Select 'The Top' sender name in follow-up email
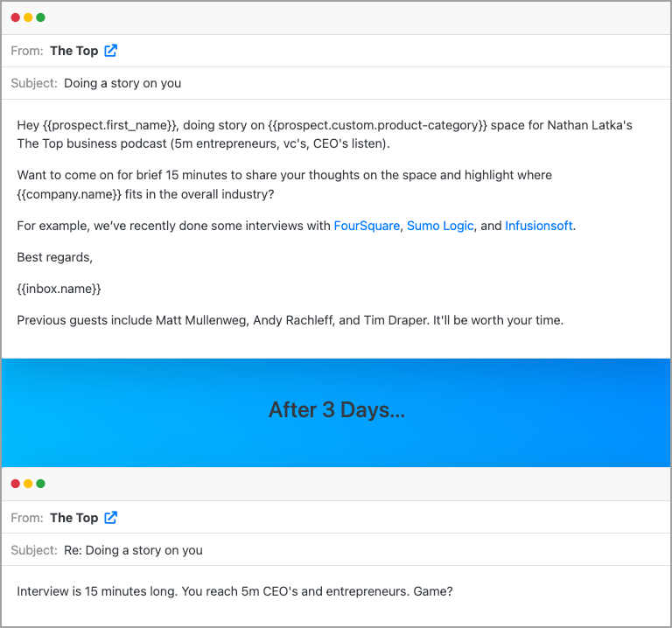This screenshot has width=672, height=628. pyautogui.click(x=73, y=518)
